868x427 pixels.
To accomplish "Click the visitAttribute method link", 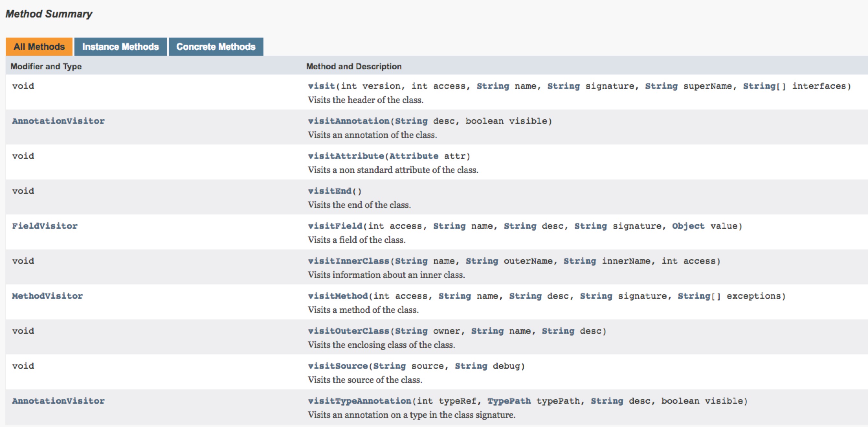I will (x=346, y=156).
